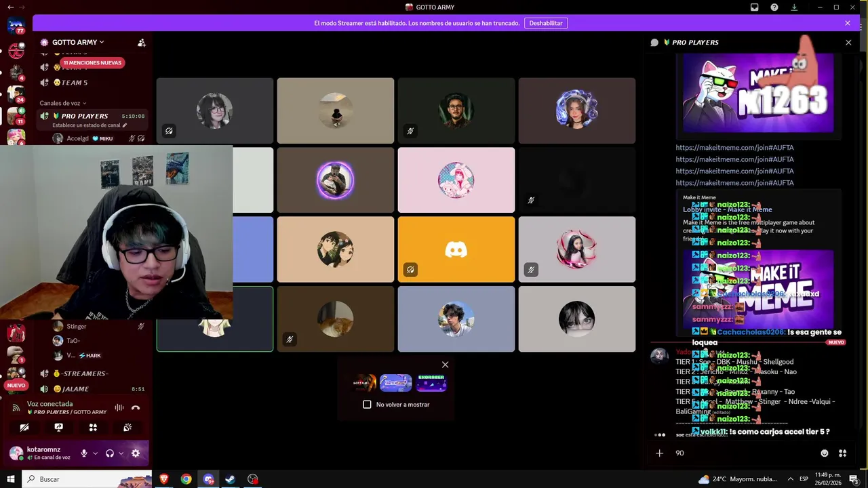Viewport: 868px width, 488px height.
Task: Open Chrome from the taskbar
Action: 186,479
